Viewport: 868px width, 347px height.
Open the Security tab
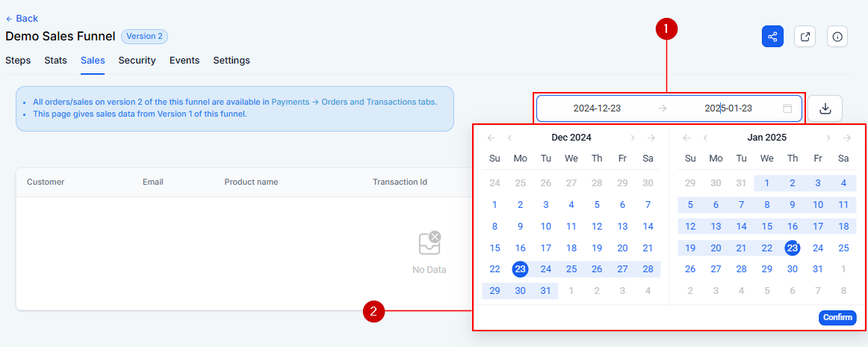(137, 61)
